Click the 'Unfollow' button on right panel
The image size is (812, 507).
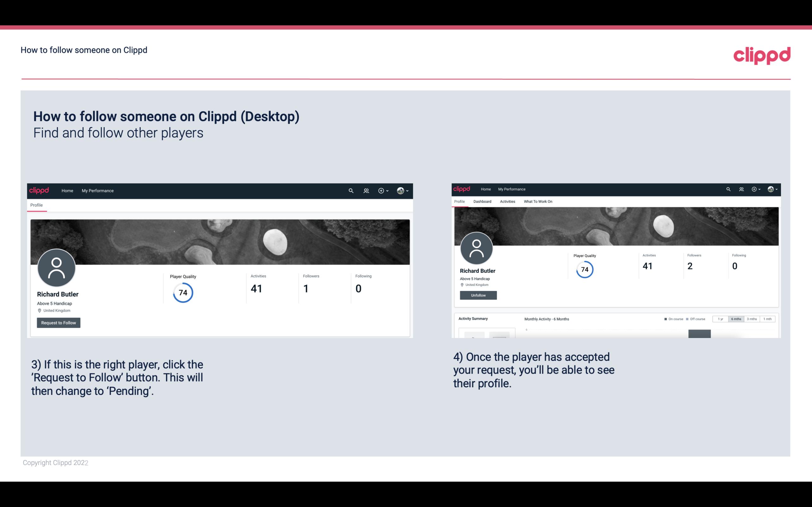click(477, 295)
